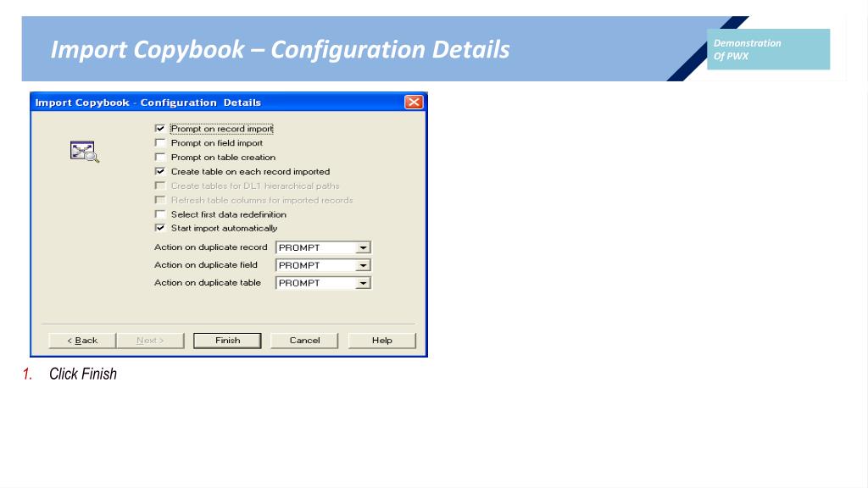The height and width of the screenshot is (488, 868).
Task: Check Select first data redefinition
Action: tap(160, 214)
